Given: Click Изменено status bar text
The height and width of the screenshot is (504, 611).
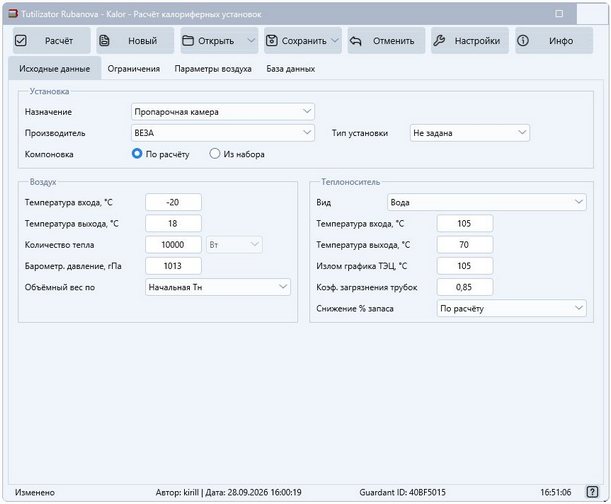Looking at the screenshot, I should click(35, 492).
